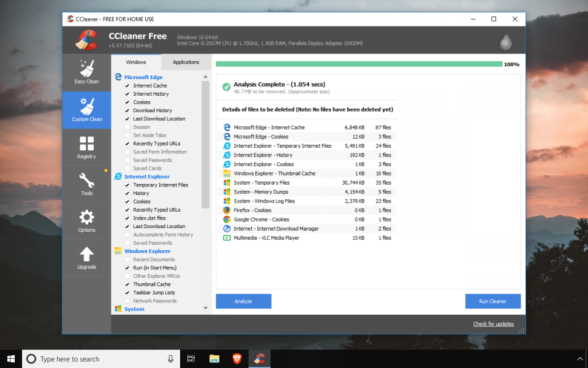Click the Windows Explorer group heading
Image resolution: width=588 pixels, height=368 pixels.
pyautogui.click(x=148, y=251)
